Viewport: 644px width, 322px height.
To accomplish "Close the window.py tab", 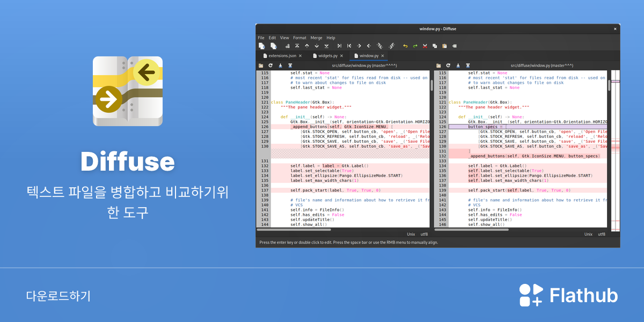I will coord(383,56).
